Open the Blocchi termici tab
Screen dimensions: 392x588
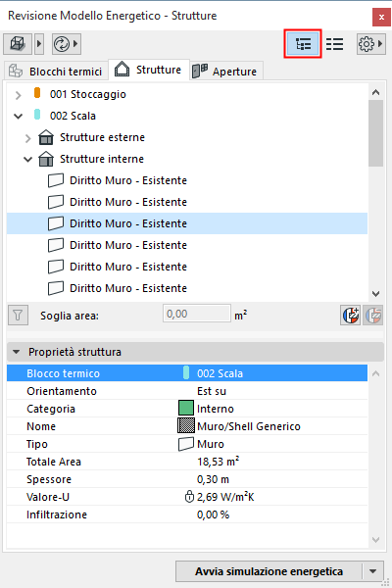56,71
